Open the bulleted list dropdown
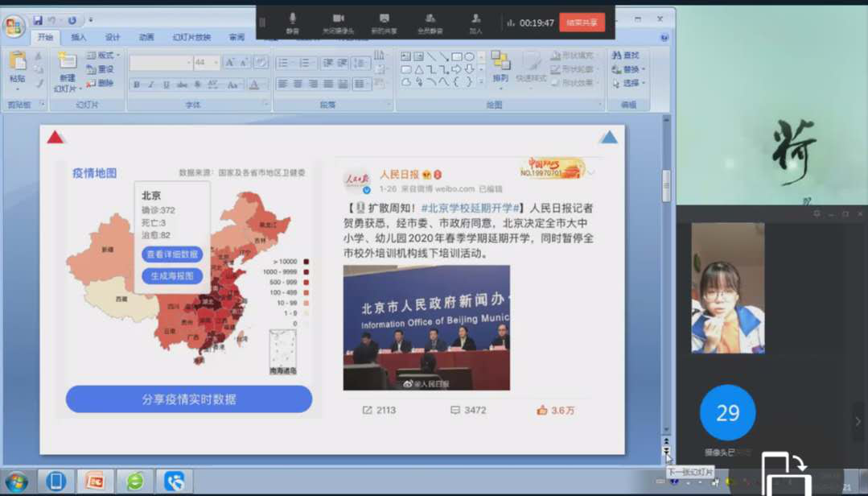 (x=285, y=63)
